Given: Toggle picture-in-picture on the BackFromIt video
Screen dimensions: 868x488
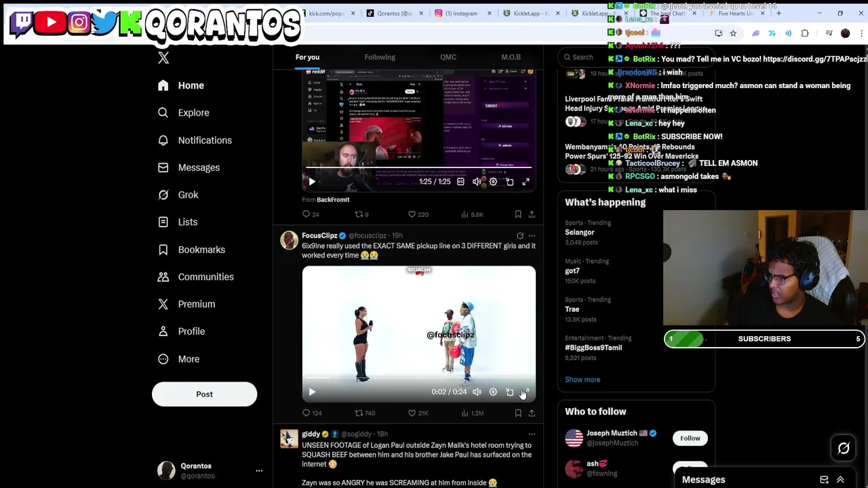Looking at the screenshot, I should click(509, 182).
